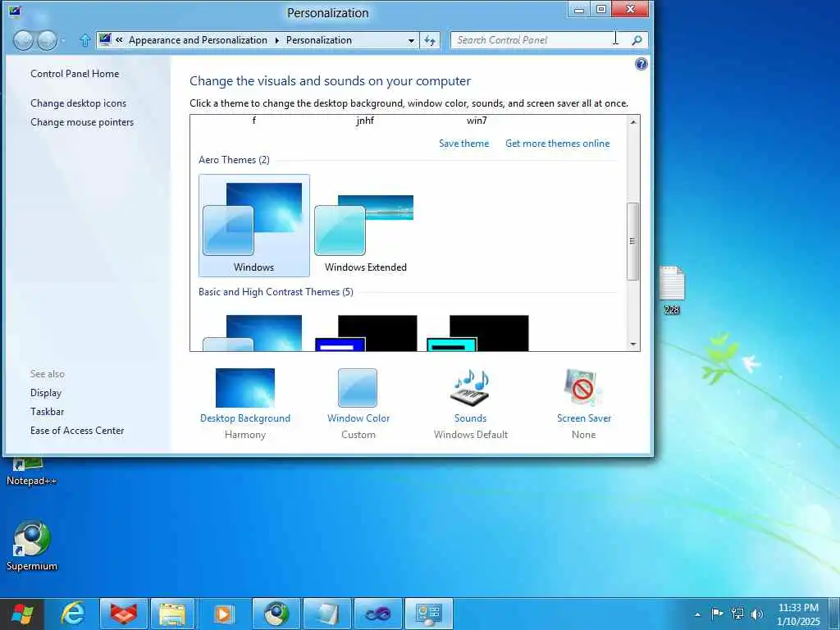Select the desktop file named 228
This screenshot has height=630, width=840.
[x=672, y=290]
